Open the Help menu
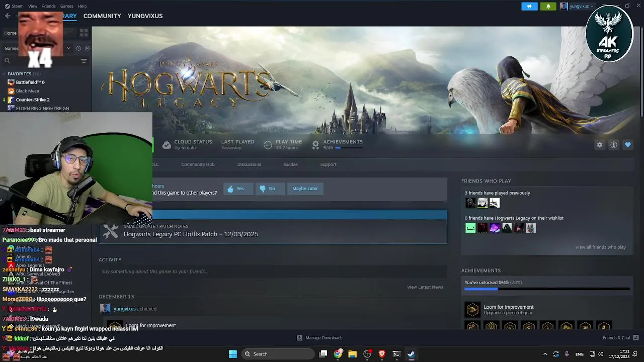 [x=82, y=6]
